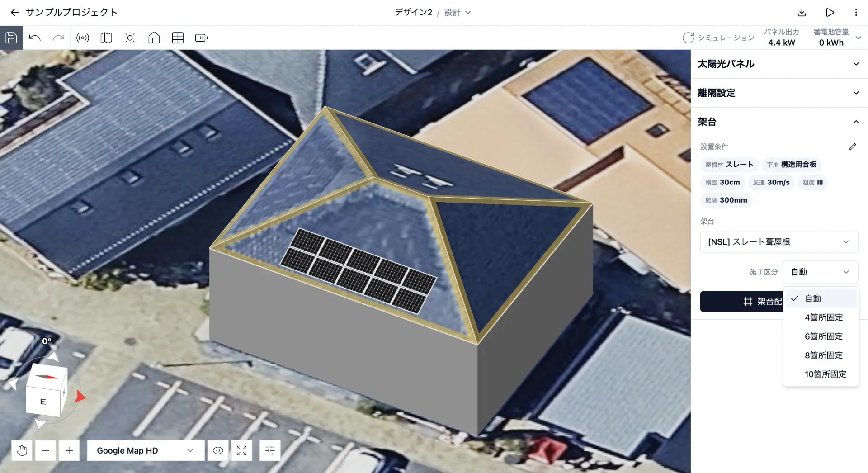The width and height of the screenshot is (868, 473).
Task: Click the E face of the view cube
Action: 43,401
